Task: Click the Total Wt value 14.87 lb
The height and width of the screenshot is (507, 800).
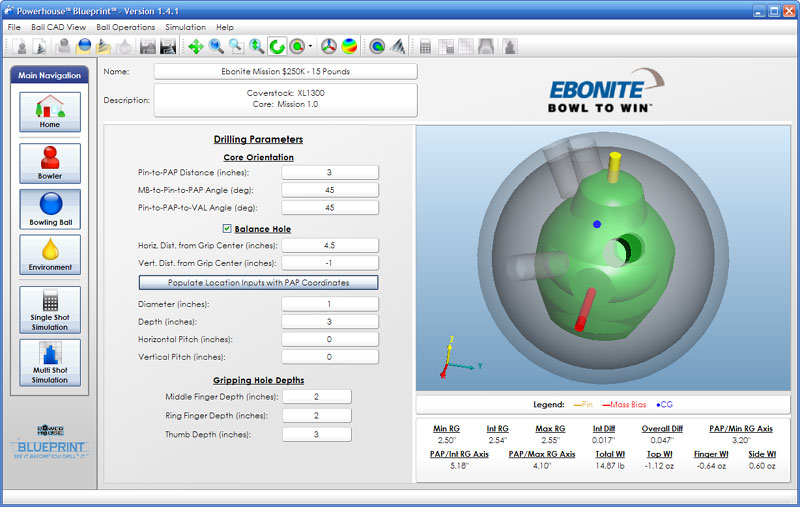Action: (x=610, y=466)
